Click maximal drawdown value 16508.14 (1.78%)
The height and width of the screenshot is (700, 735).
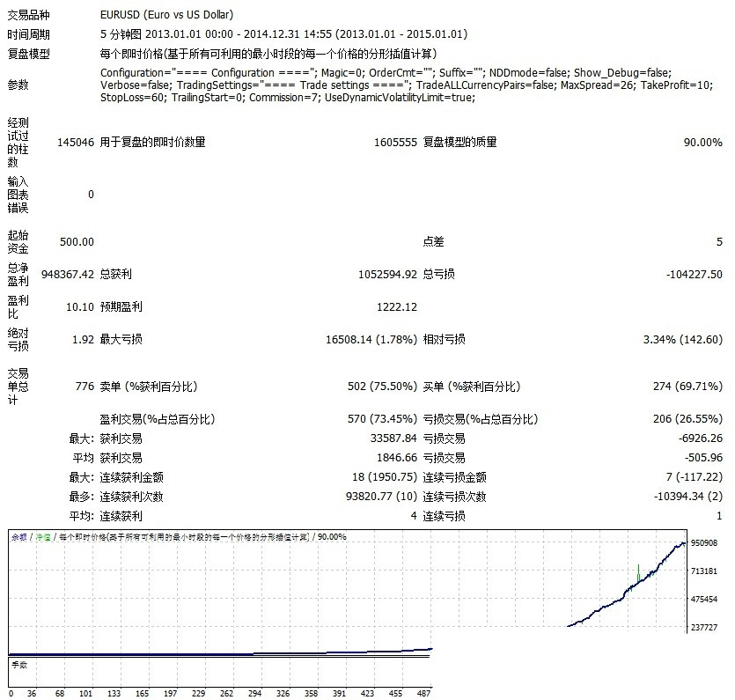[371, 340]
